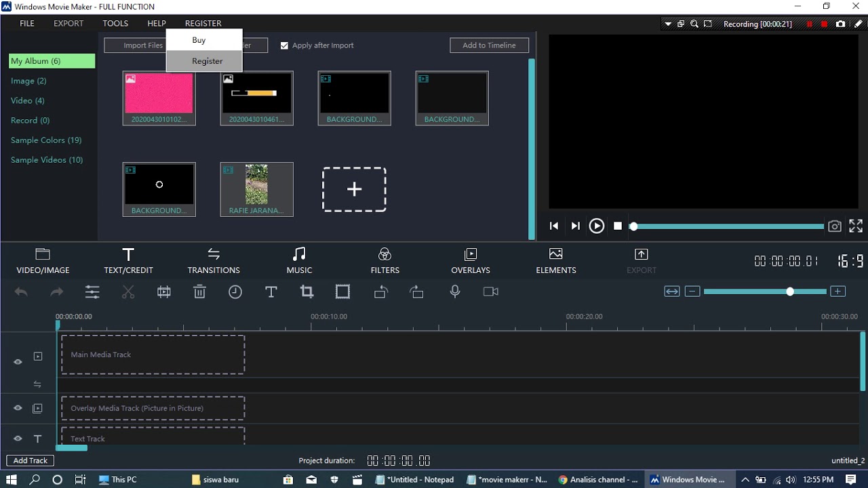Select Sample Colors (19) category
Image resolution: width=868 pixels, height=488 pixels.
click(46, 140)
